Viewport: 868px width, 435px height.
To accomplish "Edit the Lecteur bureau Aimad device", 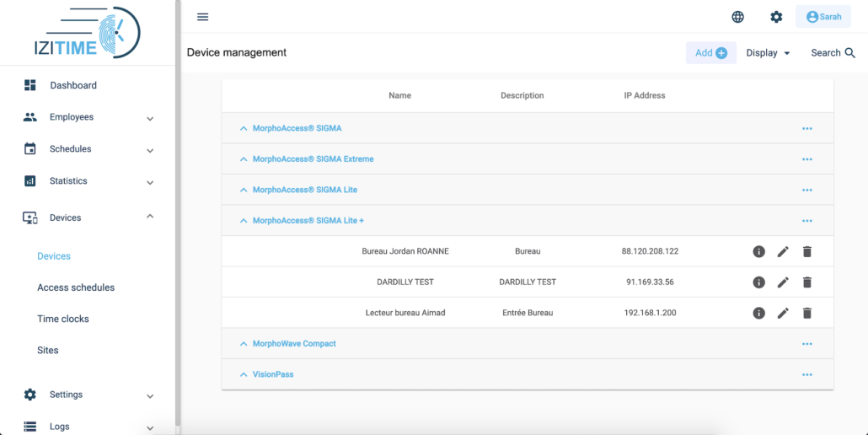I will tap(783, 313).
